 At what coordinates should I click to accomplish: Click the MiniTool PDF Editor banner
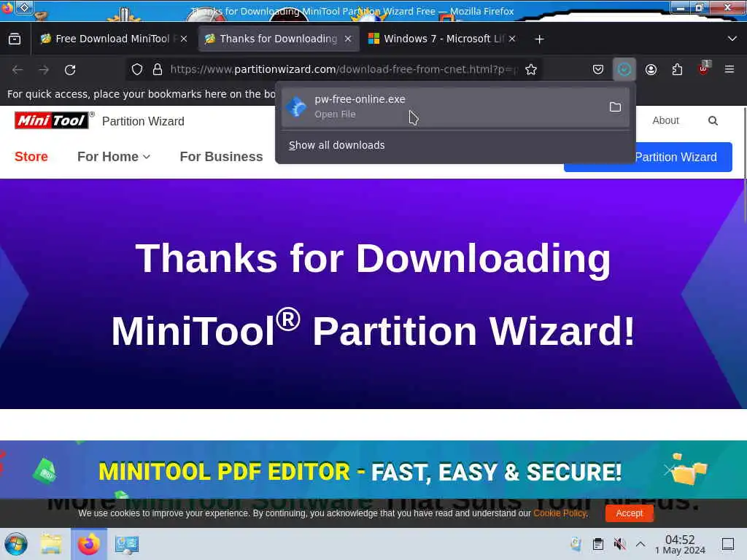pyautogui.click(x=373, y=470)
